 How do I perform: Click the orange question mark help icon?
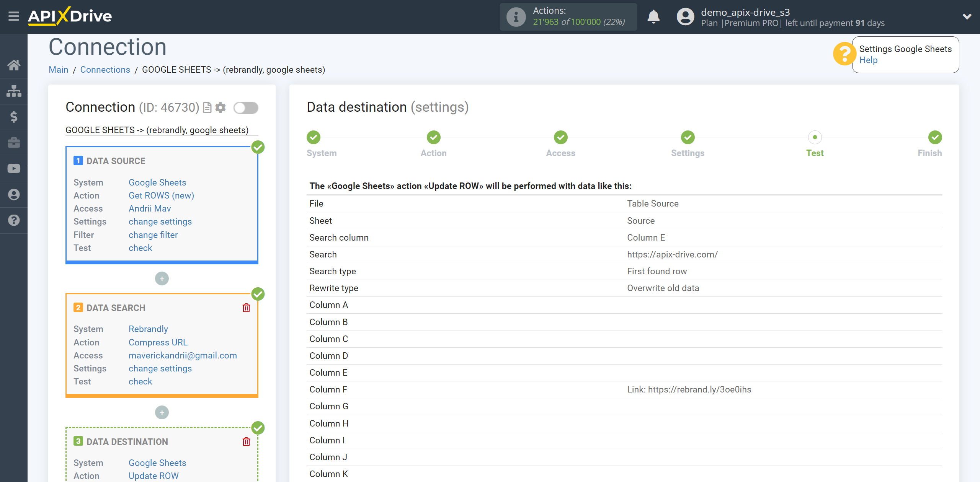point(844,54)
